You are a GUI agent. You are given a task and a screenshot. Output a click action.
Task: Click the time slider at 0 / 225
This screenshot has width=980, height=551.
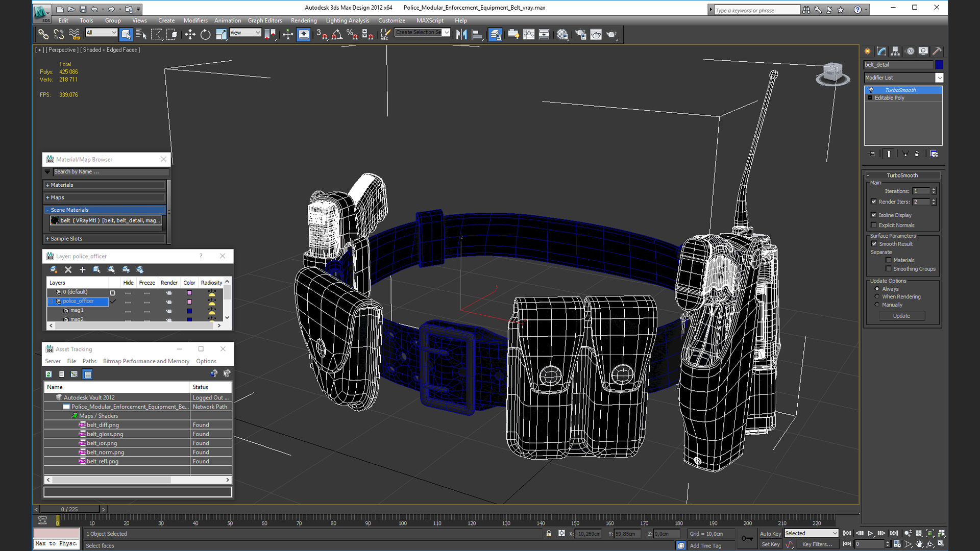[x=69, y=509]
